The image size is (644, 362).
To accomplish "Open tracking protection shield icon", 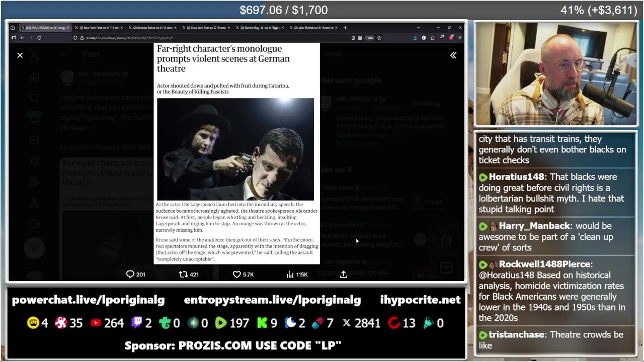I will coord(75,38).
